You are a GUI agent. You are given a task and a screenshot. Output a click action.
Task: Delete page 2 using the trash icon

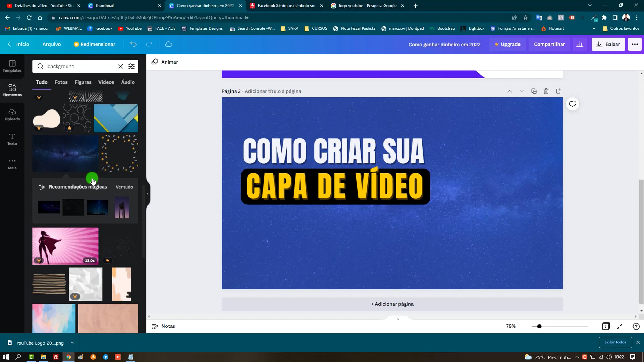coord(546,91)
